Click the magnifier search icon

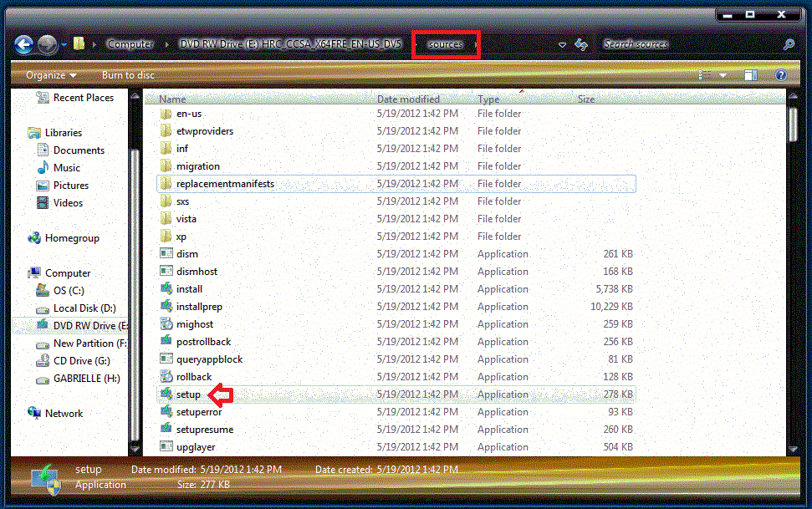pos(789,44)
